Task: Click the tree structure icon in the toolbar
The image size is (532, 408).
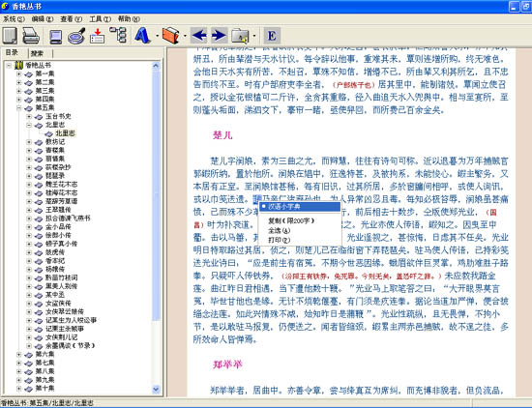Action: pos(118,35)
